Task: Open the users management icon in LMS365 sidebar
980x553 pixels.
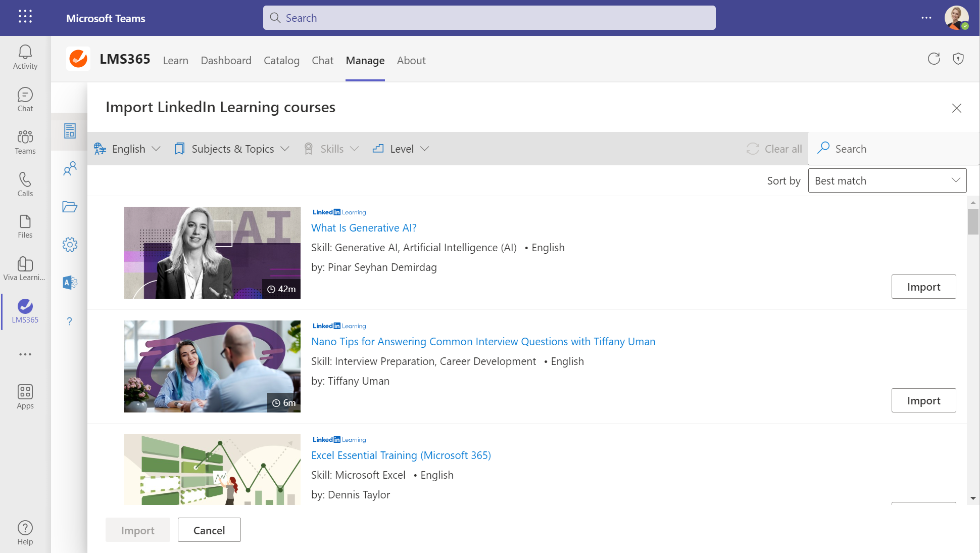Action: click(x=70, y=168)
